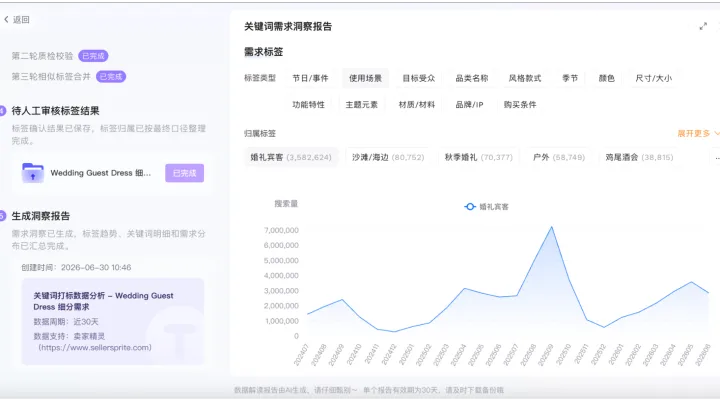Click the 已完成 badge for 第三轮相似标签合并

click(111, 77)
